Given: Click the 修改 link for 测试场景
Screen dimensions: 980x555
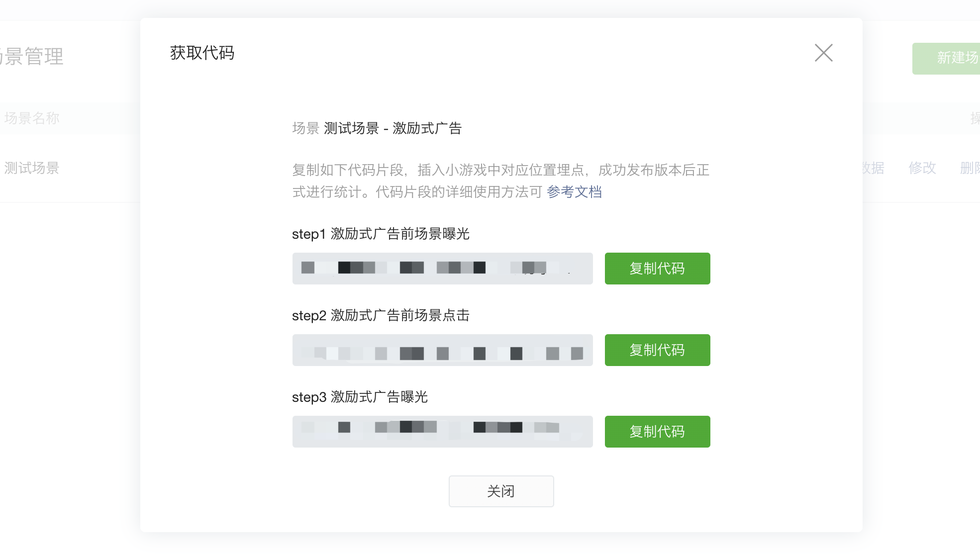Looking at the screenshot, I should point(922,168).
